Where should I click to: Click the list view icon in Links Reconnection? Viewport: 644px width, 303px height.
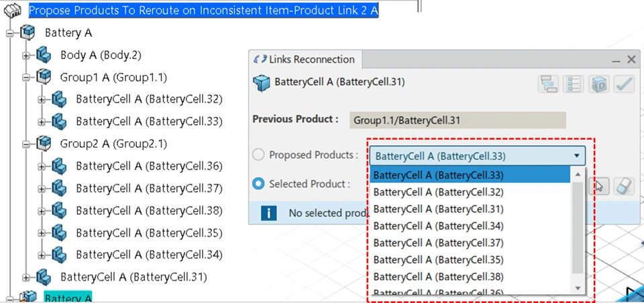pyautogui.click(x=574, y=84)
